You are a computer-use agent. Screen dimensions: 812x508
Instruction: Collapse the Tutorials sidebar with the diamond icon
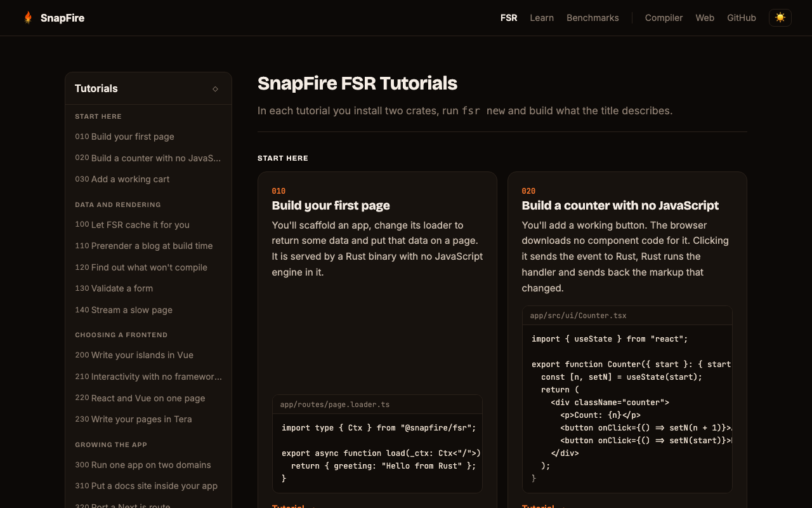tap(215, 89)
